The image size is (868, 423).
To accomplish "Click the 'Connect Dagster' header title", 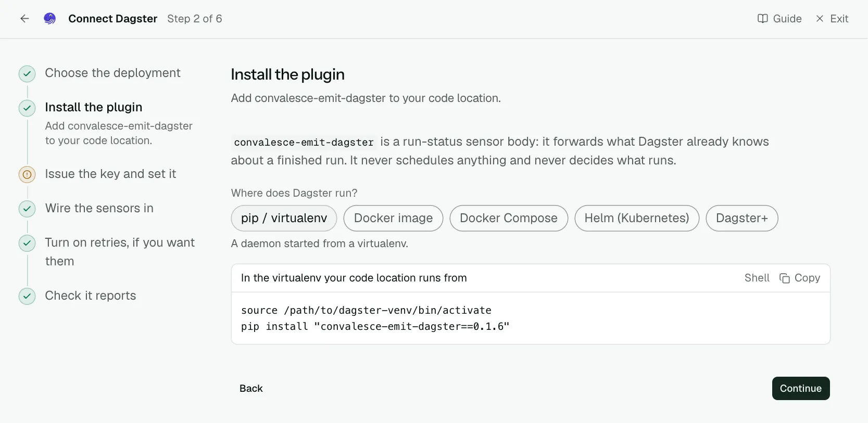I will coord(113,19).
